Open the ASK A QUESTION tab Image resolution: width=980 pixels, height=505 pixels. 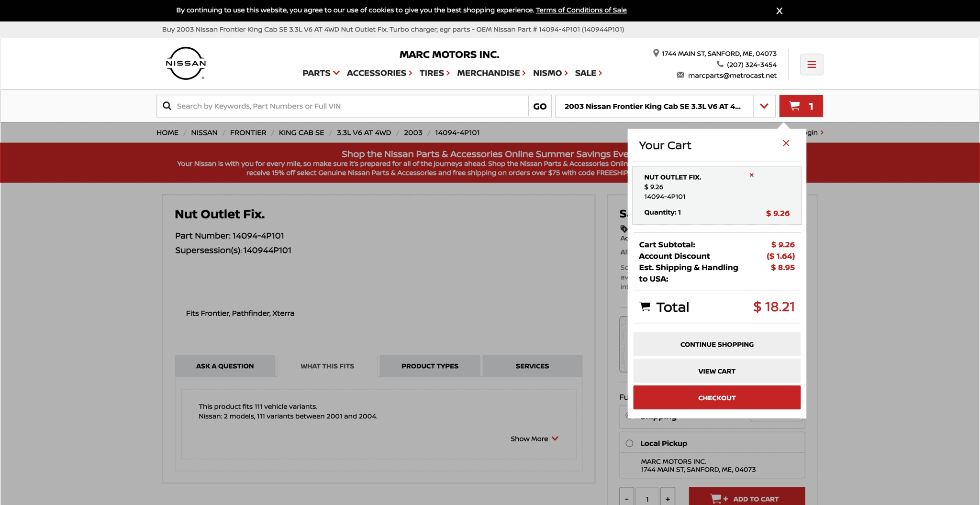point(225,366)
